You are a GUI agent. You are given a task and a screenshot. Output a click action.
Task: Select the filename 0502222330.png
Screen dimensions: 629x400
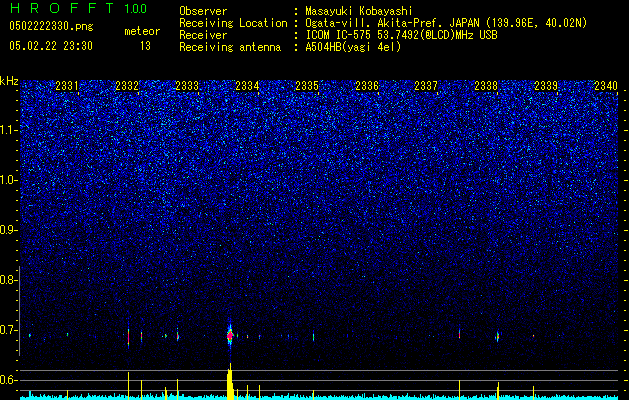51,26
